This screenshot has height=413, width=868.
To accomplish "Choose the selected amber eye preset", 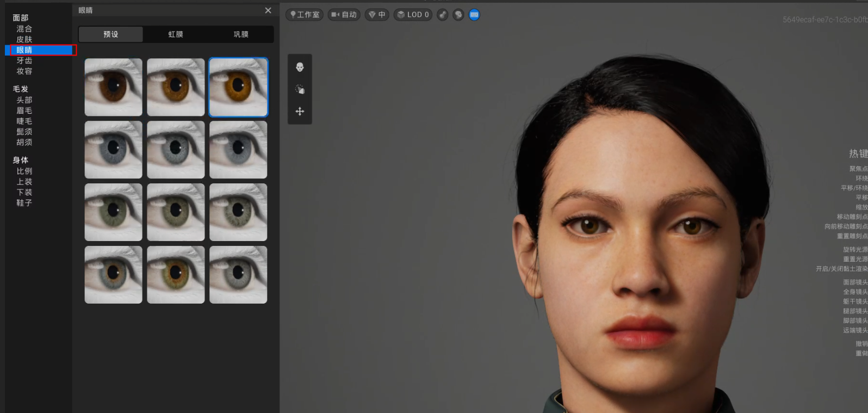I will [x=238, y=87].
